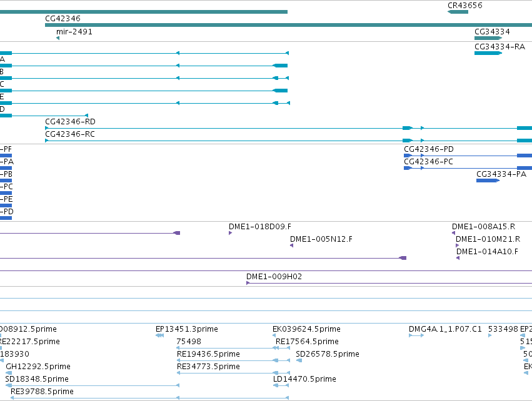
Task: Select the DME1-009H02 start arrowhead
Action: 248,283
